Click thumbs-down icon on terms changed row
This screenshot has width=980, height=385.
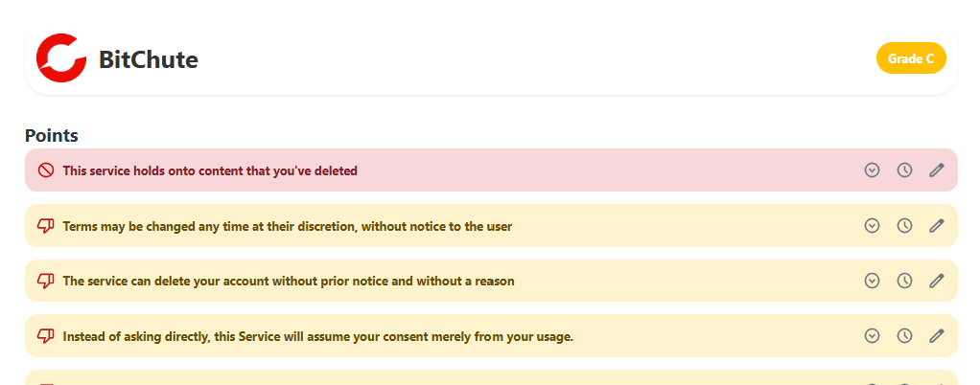click(x=45, y=227)
